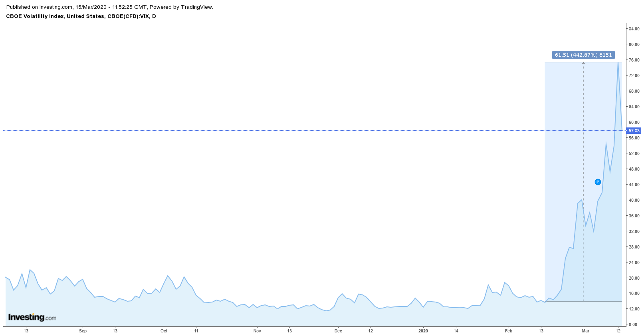644x336 pixels.
Task: Click the 64.00 price axis label
Action: [634, 107]
